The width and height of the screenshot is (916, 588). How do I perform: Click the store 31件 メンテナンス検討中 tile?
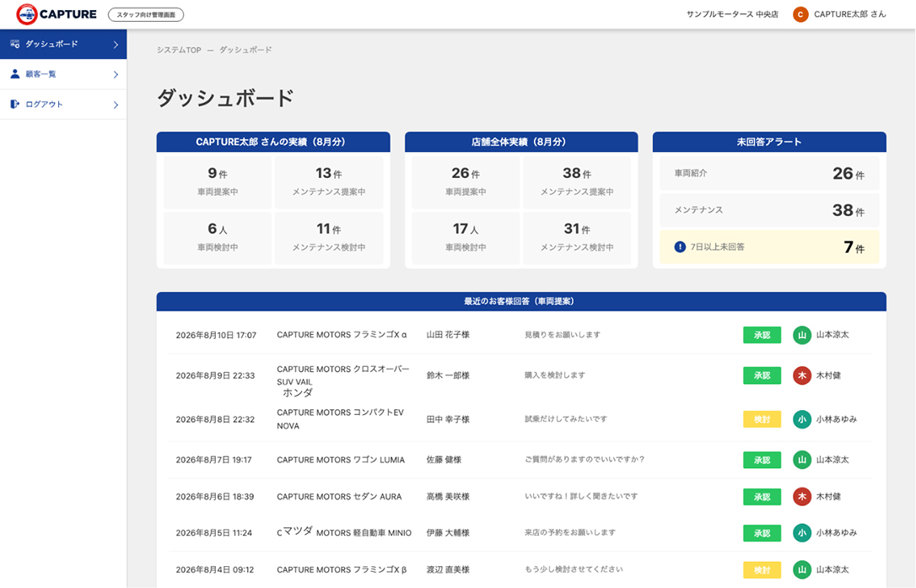pos(577,238)
